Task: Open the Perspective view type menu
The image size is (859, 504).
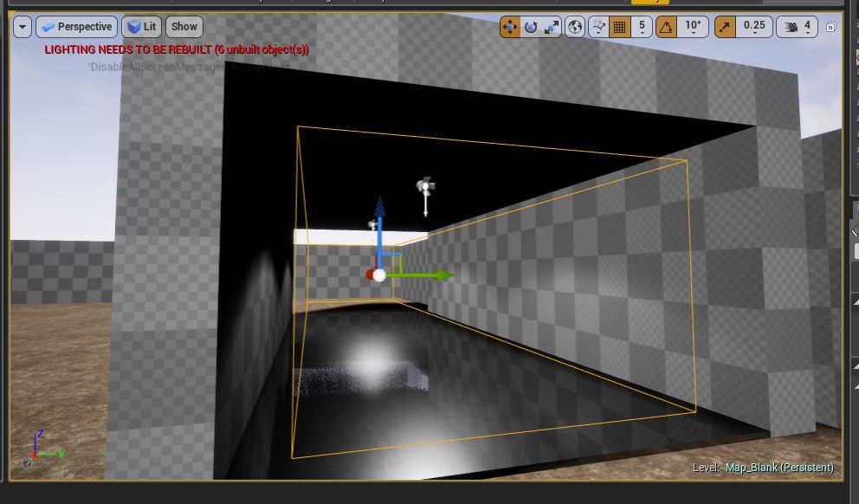Action: pos(77,26)
